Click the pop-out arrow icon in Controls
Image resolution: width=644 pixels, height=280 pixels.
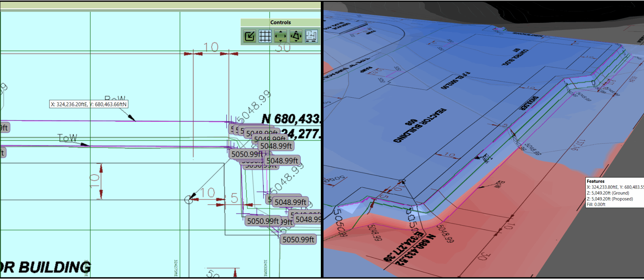point(249,36)
